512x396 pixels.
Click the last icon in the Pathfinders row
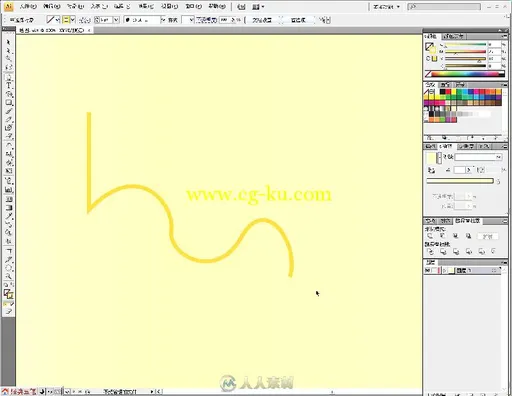coord(494,251)
